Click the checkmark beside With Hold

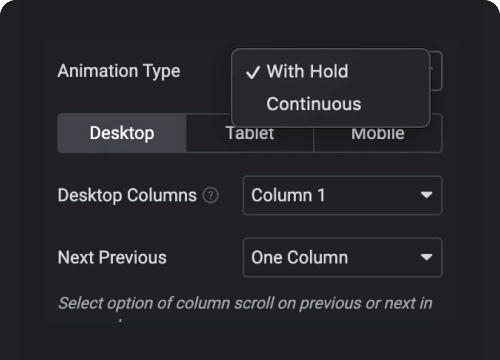coord(253,72)
